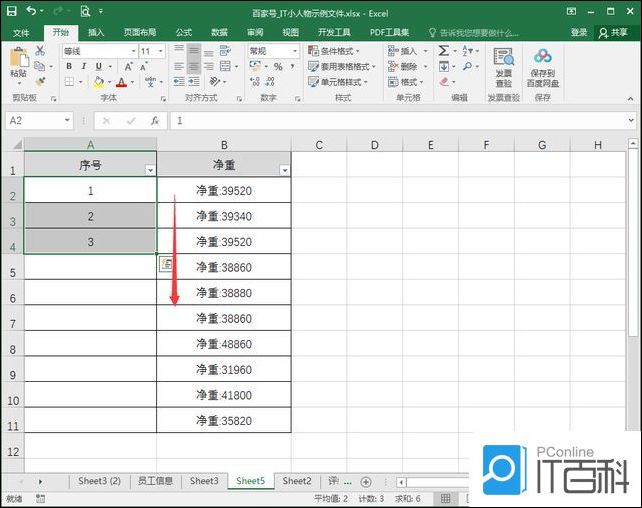Toggle Bold formatting

click(69, 67)
